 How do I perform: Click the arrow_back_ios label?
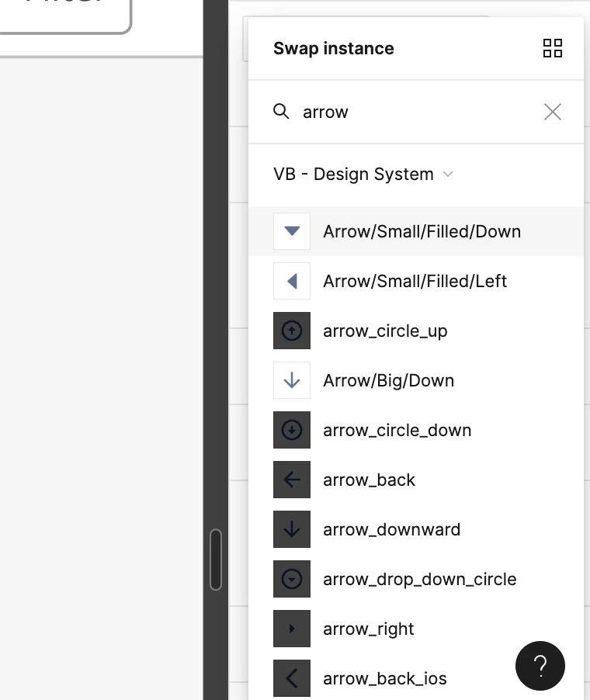click(x=385, y=678)
